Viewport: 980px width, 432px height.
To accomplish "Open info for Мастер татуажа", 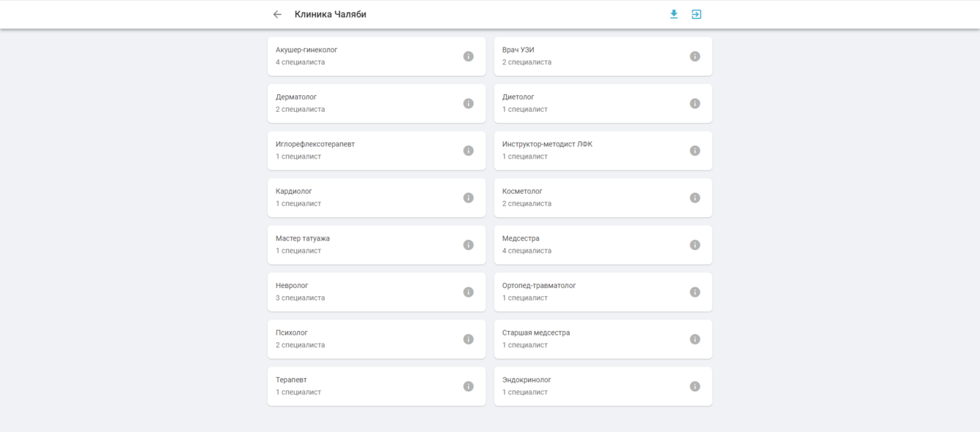I will point(469,245).
